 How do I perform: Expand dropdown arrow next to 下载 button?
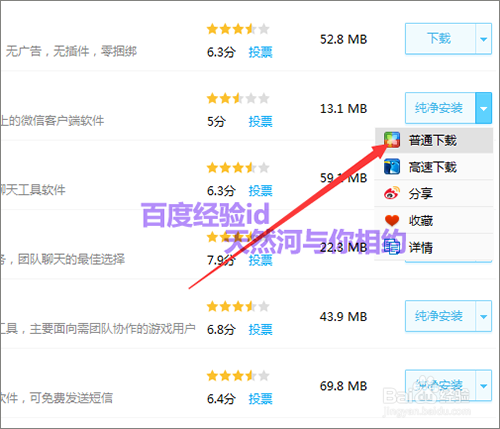point(483,39)
